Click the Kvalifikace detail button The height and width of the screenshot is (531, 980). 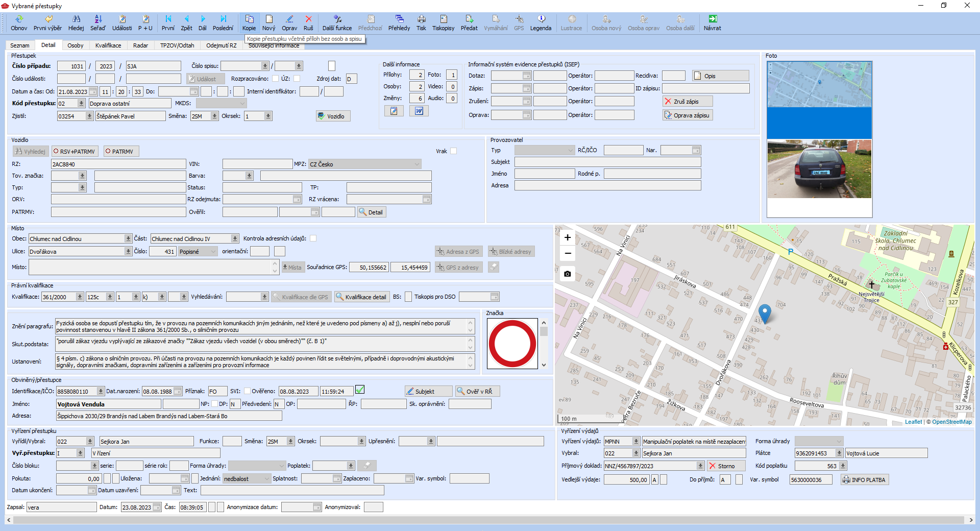pyautogui.click(x=362, y=297)
